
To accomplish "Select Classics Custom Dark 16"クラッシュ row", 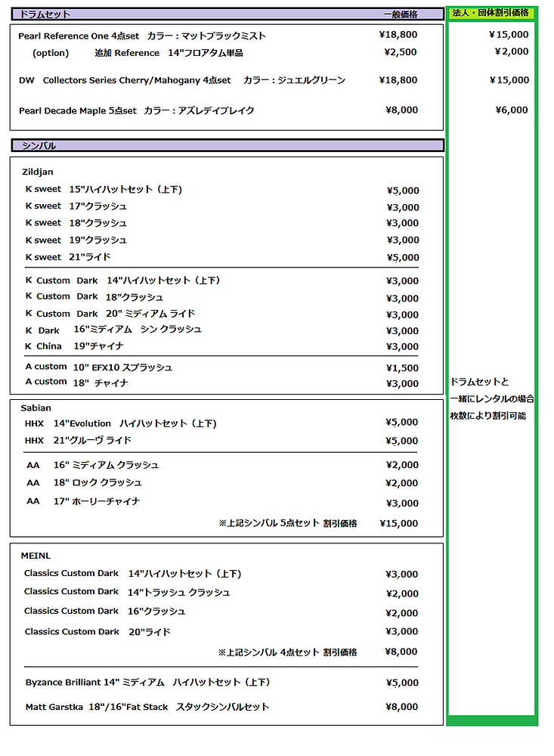I will (104, 612).
